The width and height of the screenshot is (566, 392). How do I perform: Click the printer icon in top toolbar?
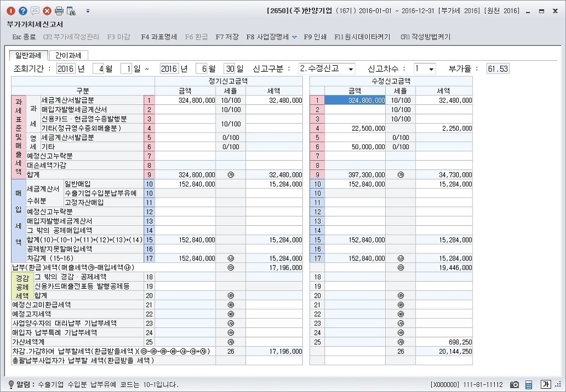coord(59,11)
